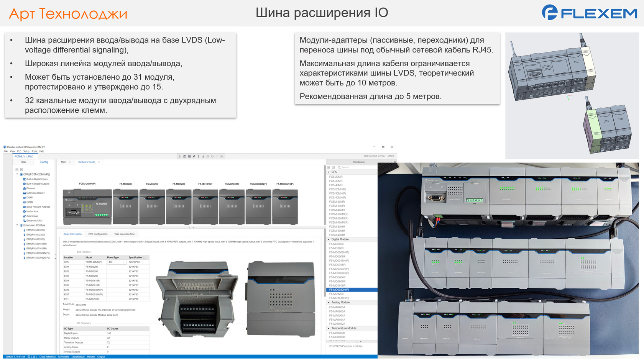Open the Ethernet configuration icon
The image size is (644, 362).
tap(24, 188)
